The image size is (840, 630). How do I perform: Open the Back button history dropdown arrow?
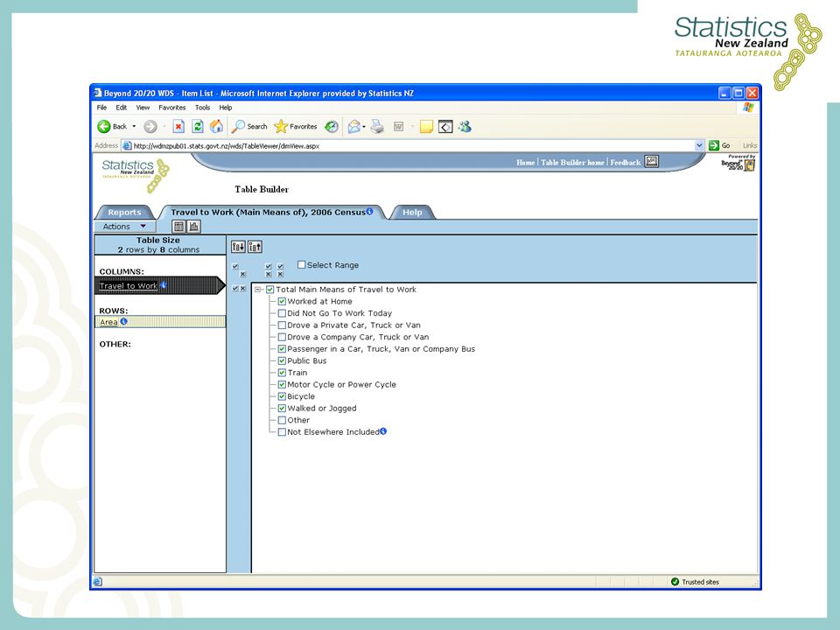click(x=134, y=126)
